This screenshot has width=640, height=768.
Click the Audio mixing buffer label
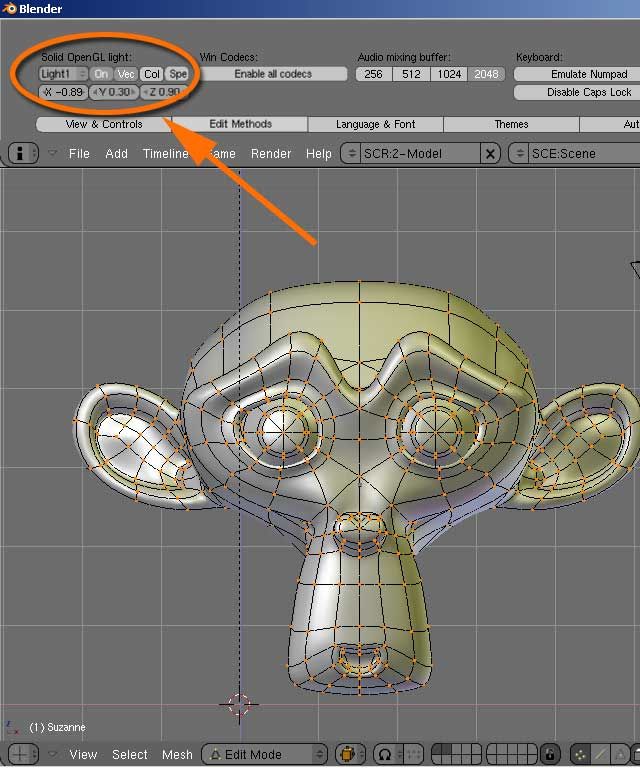404,57
